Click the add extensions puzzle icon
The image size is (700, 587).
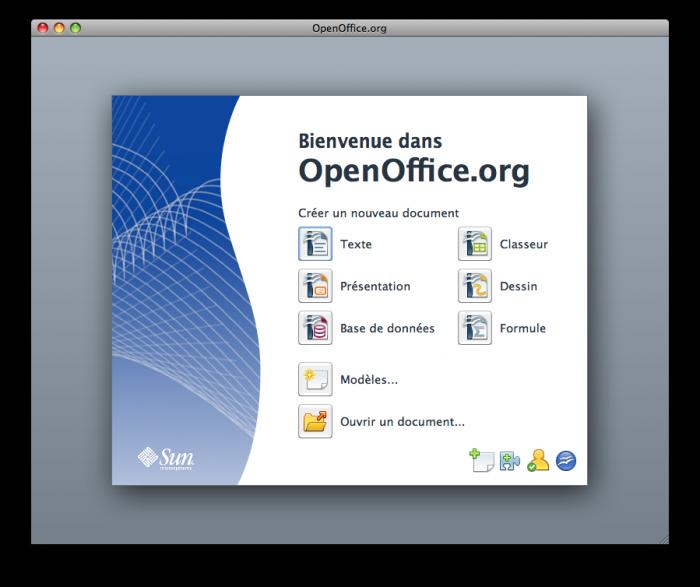tap(510, 461)
